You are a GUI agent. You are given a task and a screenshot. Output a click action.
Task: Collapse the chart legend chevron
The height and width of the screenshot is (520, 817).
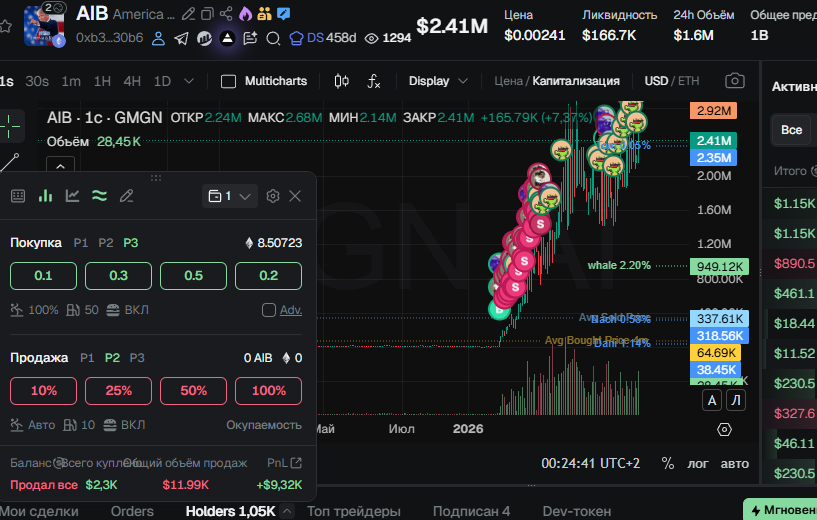(x=60, y=166)
